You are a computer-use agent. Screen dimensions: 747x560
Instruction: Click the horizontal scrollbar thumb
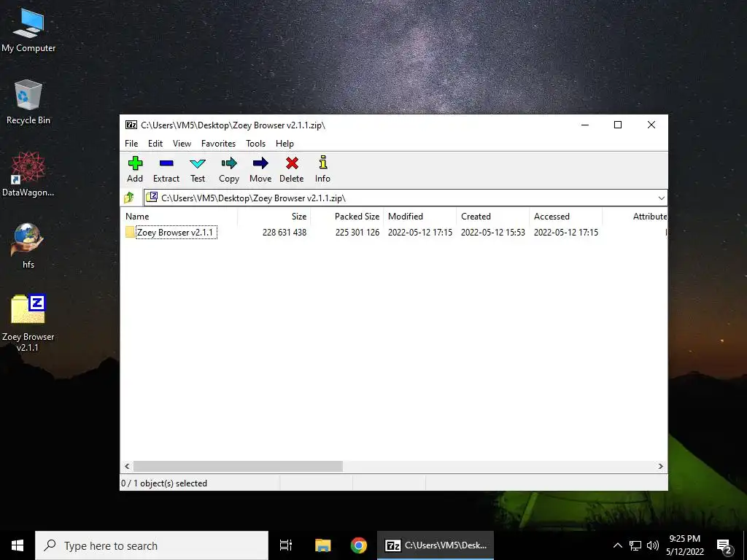tap(238, 466)
